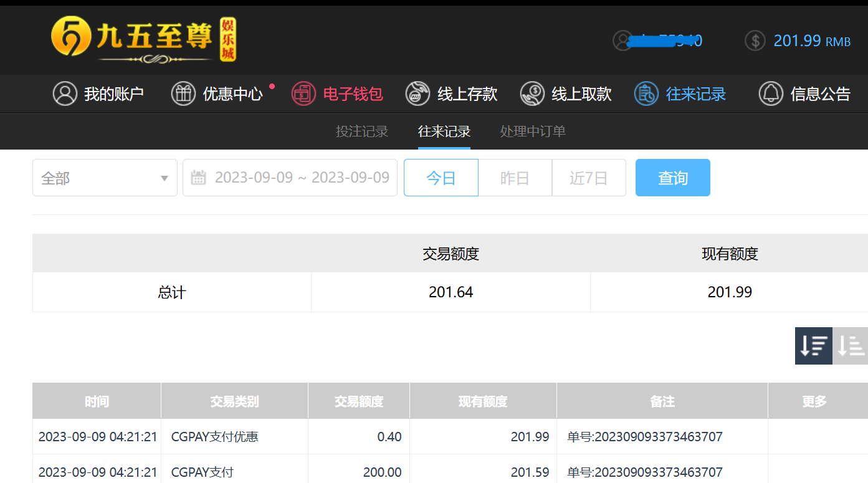Click the 查询 search button
The image size is (868, 483).
click(x=673, y=178)
